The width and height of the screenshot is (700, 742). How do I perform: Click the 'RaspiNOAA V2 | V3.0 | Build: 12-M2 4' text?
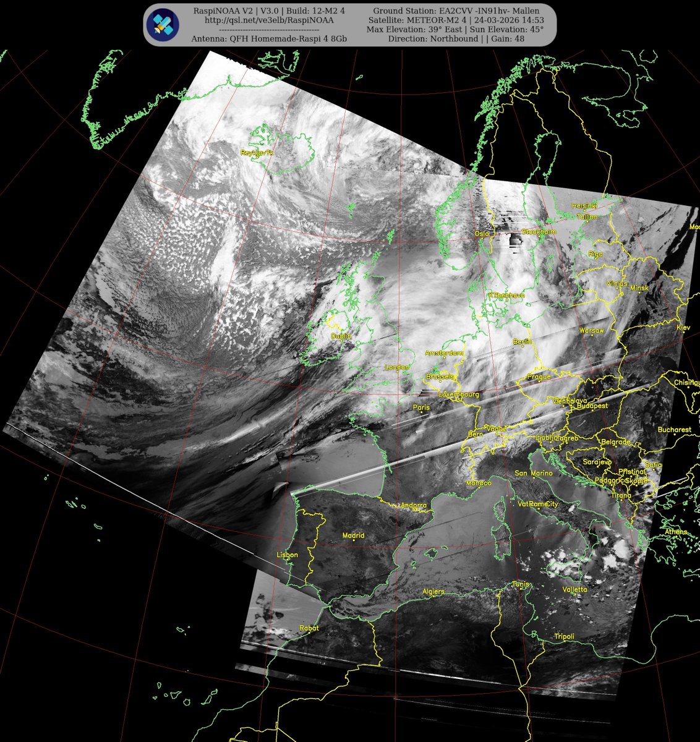pos(269,12)
